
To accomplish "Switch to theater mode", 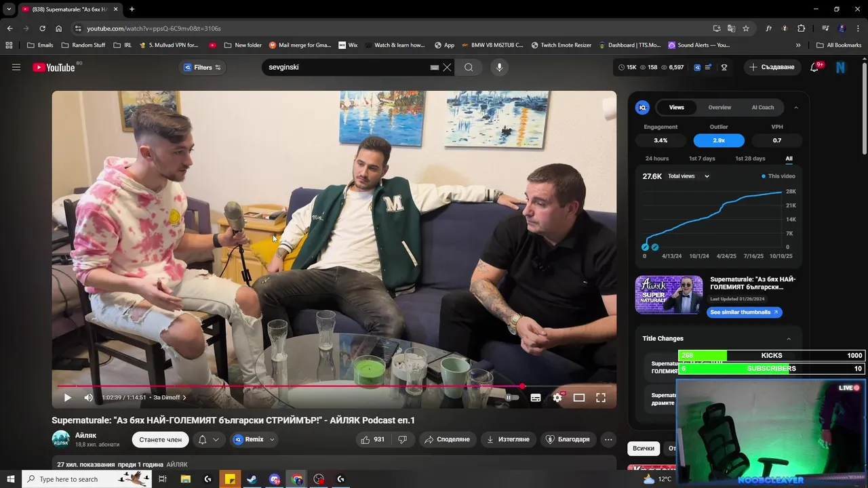I will (x=579, y=398).
